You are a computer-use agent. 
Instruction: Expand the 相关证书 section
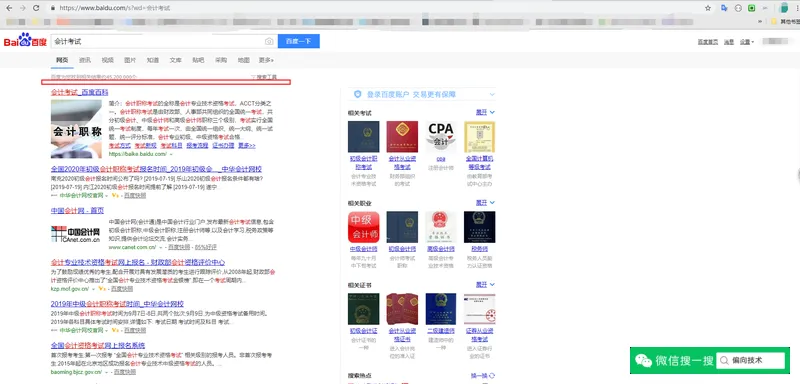pyautogui.click(x=485, y=284)
